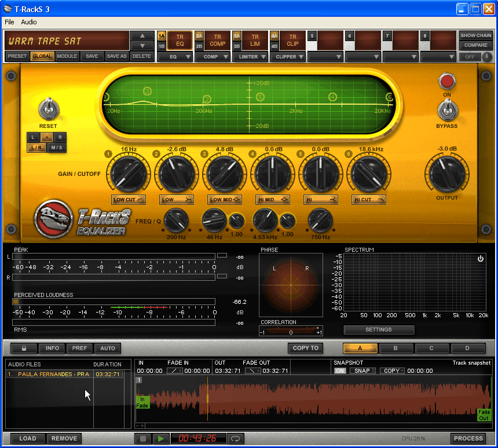Switch to snapshot B

pos(396,348)
